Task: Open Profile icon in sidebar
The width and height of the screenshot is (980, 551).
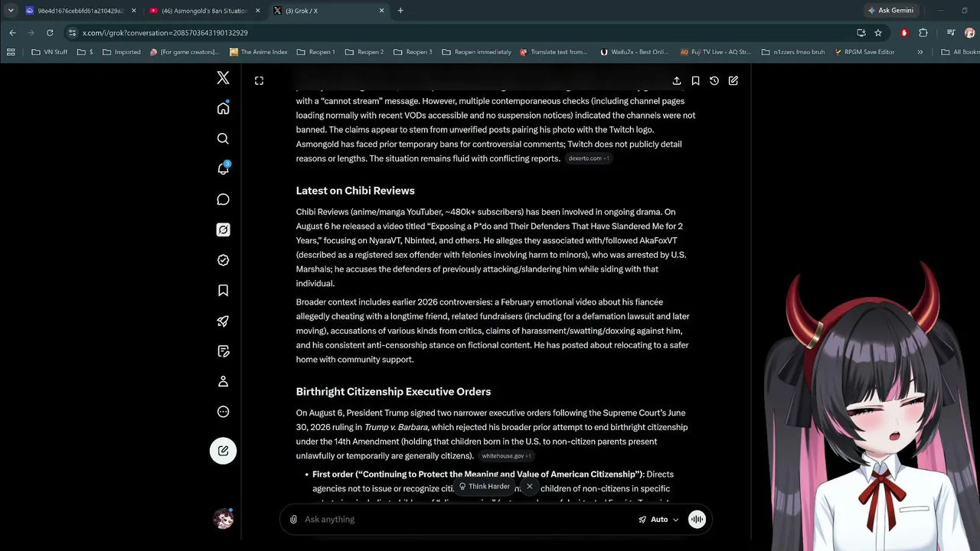Action: click(x=223, y=381)
